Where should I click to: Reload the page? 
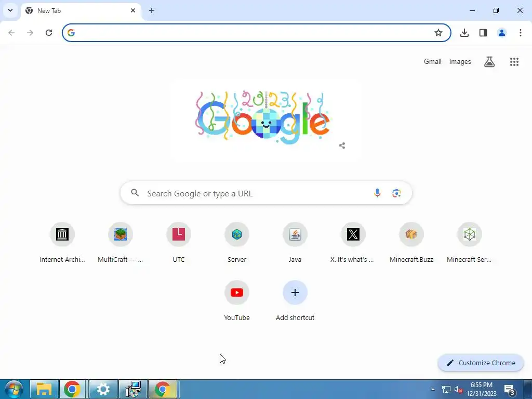[49, 33]
